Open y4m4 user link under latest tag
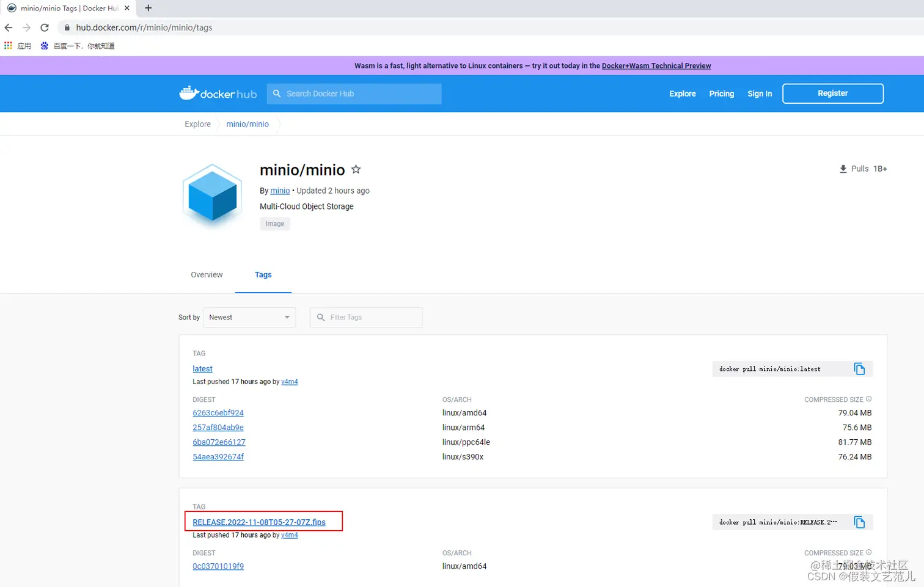This screenshot has height=587, width=924. (290, 382)
